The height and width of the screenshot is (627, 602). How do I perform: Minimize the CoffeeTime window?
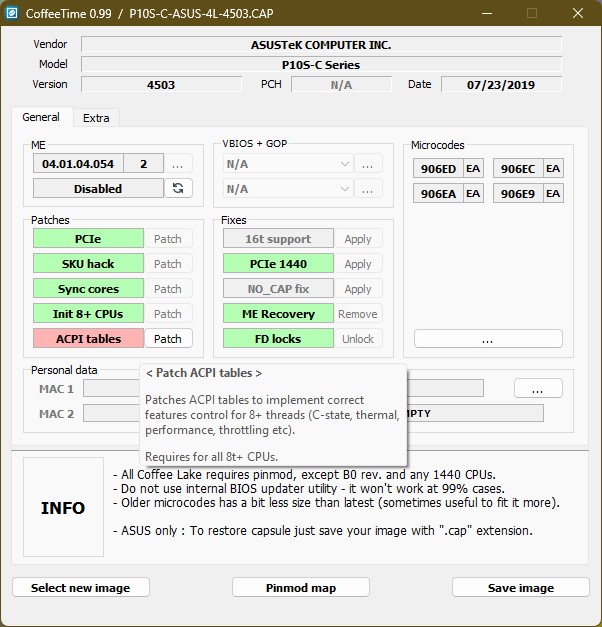click(x=487, y=13)
